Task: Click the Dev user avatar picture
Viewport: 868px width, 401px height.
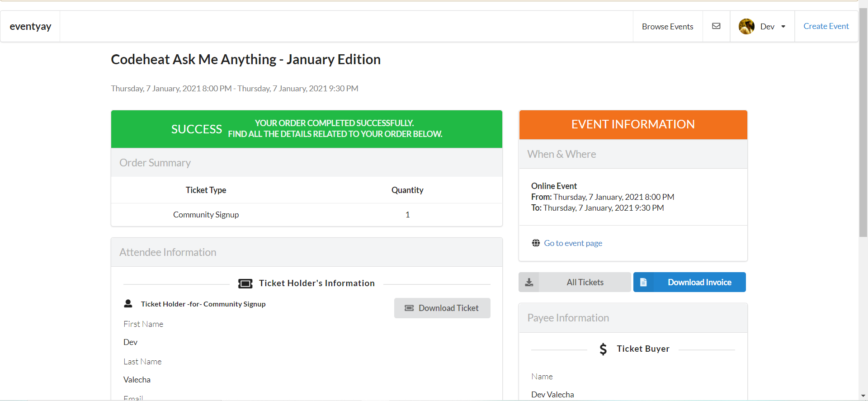Action: tap(746, 26)
